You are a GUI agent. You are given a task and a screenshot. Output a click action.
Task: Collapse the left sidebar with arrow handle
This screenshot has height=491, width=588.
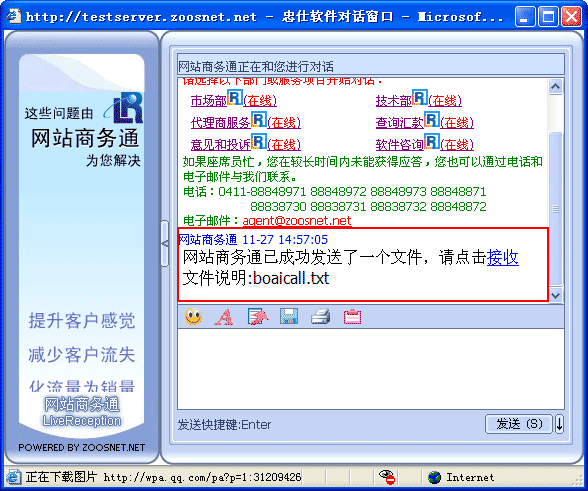pos(165,243)
